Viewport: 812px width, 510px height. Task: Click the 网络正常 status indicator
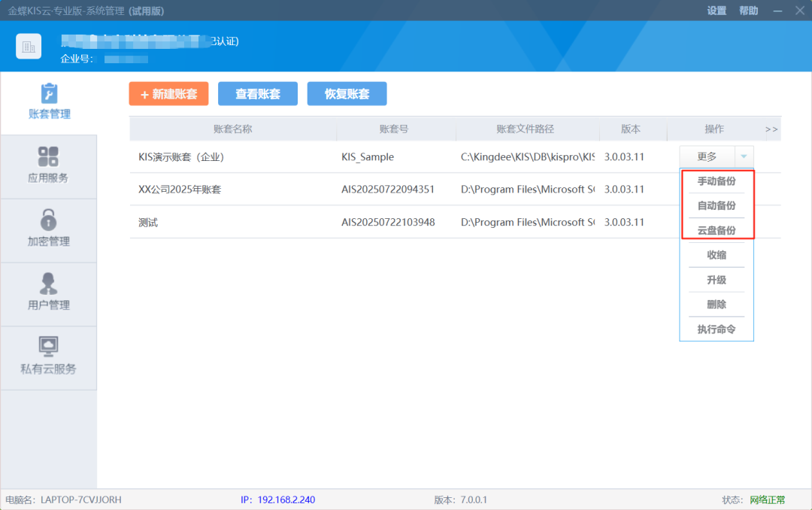tap(768, 500)
